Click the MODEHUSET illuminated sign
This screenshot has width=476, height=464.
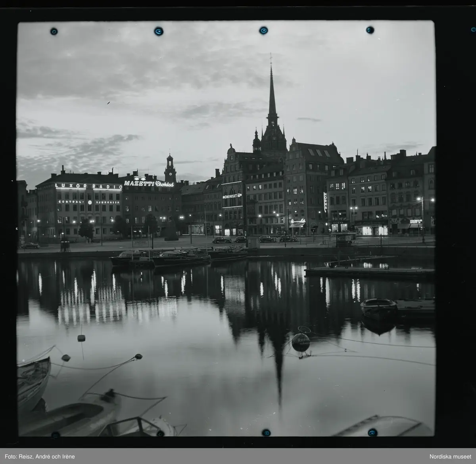click(x=232, y=196)
